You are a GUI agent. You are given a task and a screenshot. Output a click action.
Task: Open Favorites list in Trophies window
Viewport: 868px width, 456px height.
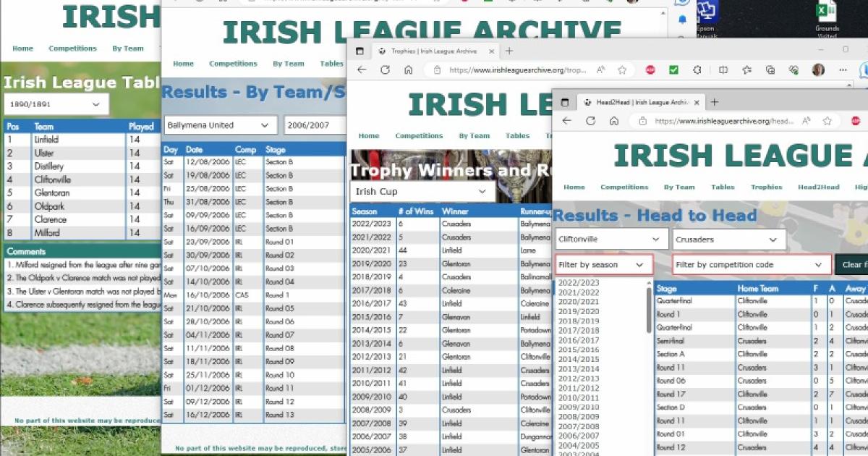click(746, 70)
